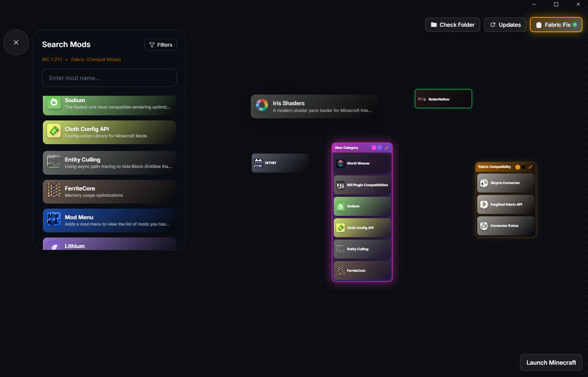The height and width of the screenshot is (377, 588).
Task: Close the Search Mods panel
Action: [16, 42]
